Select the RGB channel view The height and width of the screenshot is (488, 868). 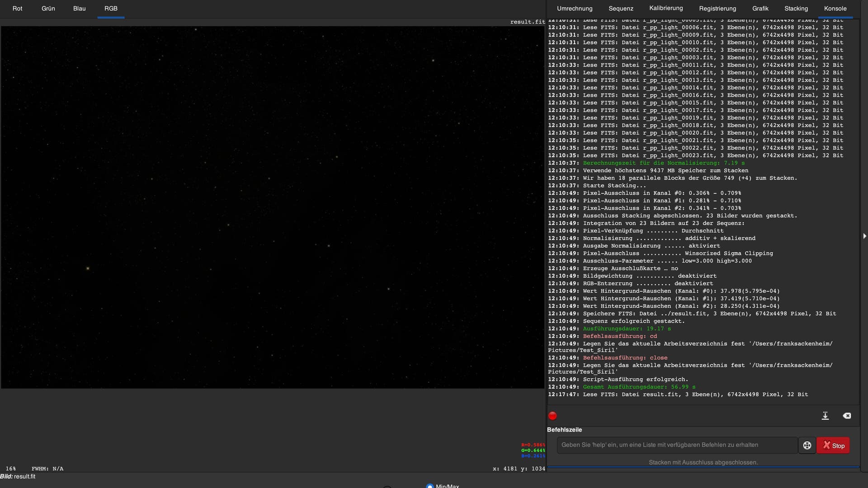pyautogui.click(x=111, y=8)
